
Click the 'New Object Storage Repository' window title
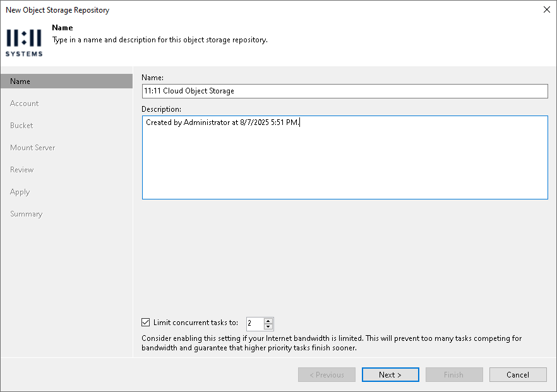57,10
